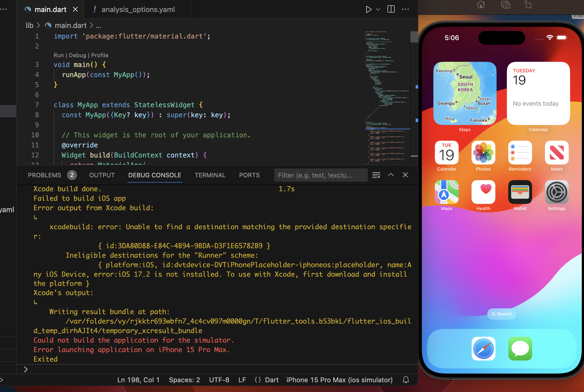Click simulator Screenshot camera icon

505,5
